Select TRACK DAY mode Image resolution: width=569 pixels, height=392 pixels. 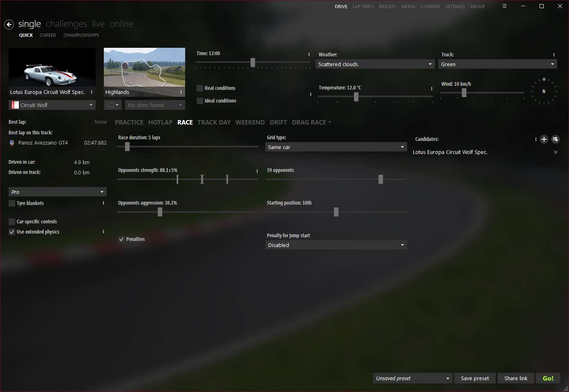tap(214, 122)
